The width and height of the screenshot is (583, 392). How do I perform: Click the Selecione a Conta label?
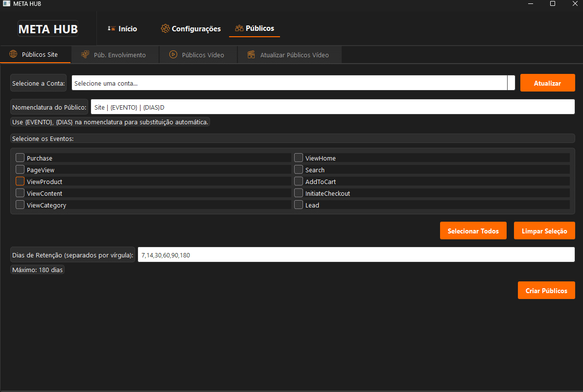tap(38, 83)
